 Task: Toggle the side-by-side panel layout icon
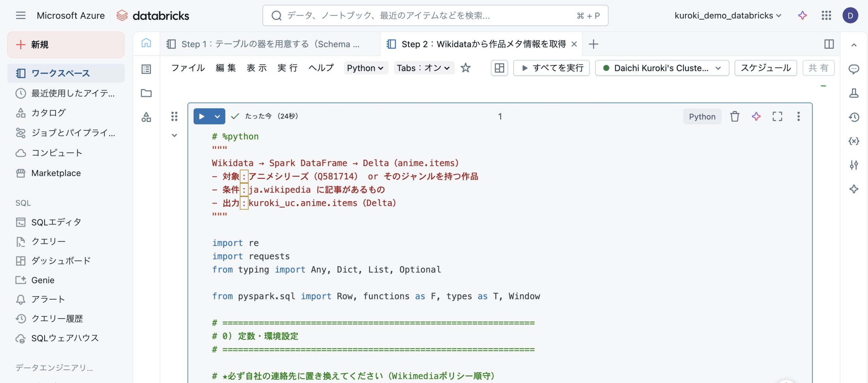pos(829,44)
